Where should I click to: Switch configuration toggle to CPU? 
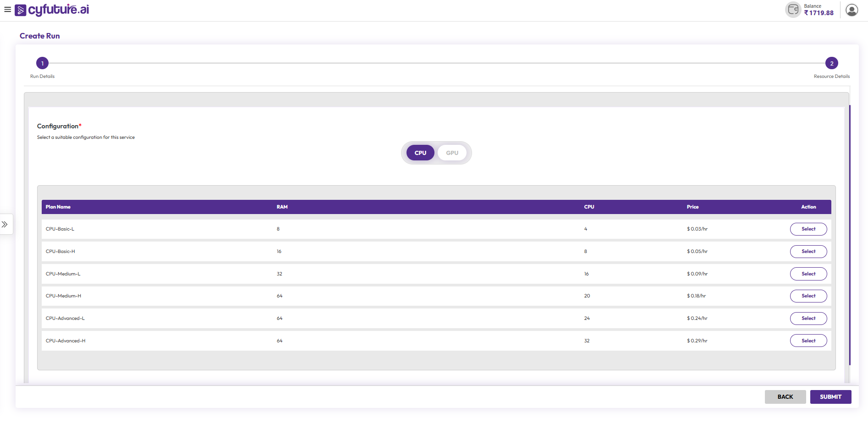(420, 153)
